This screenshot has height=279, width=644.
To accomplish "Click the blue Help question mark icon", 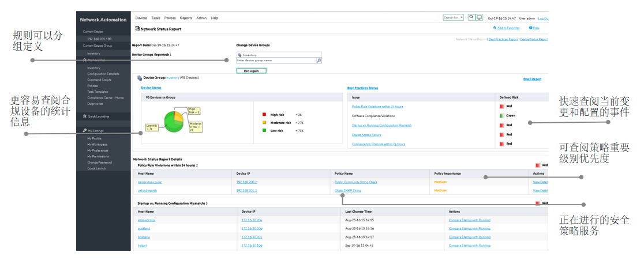I will pyautogui.click(x=531, y=28).
